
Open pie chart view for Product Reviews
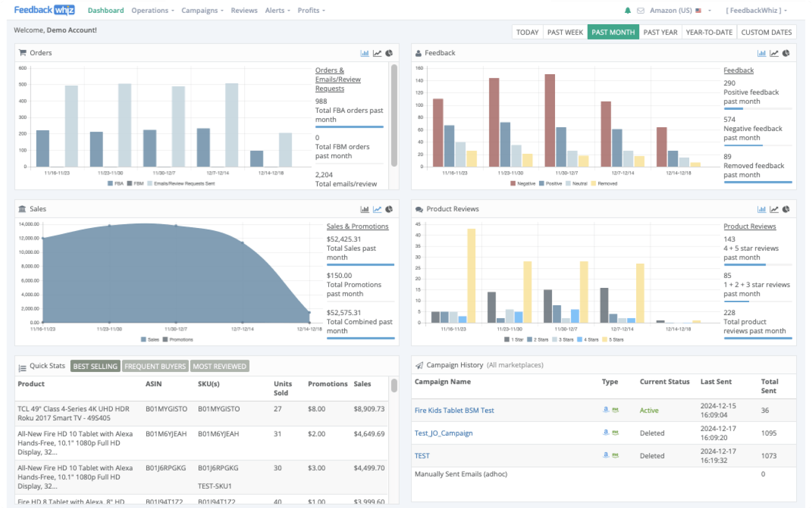[x=786, y=209]
